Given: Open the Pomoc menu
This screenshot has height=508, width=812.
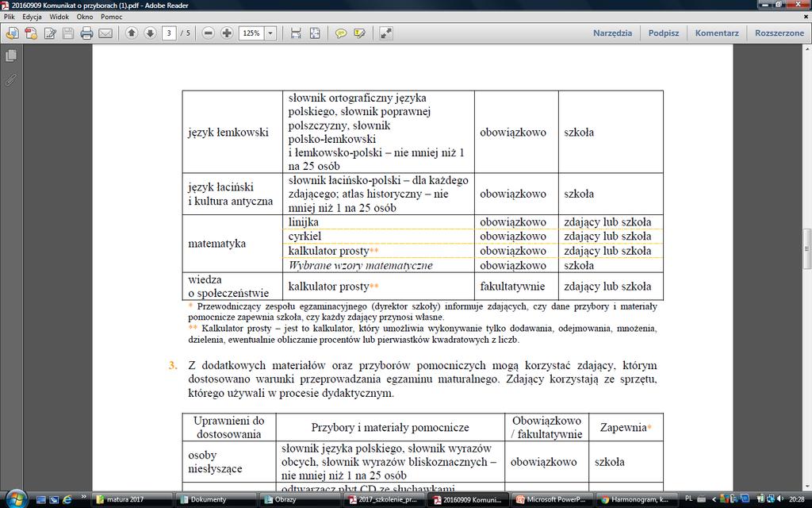Looking at the screenshot, I should point(111,17).
